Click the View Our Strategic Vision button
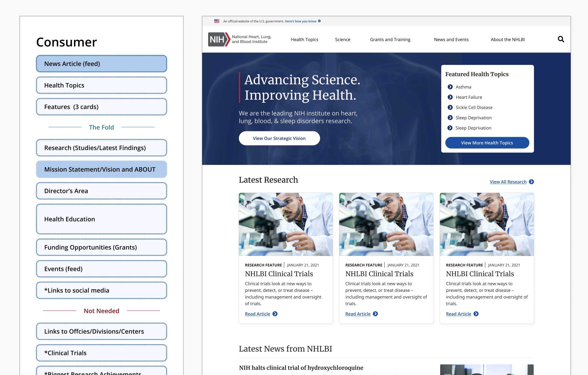The width and height of the screenshot is (588, 375). point(279,138)
